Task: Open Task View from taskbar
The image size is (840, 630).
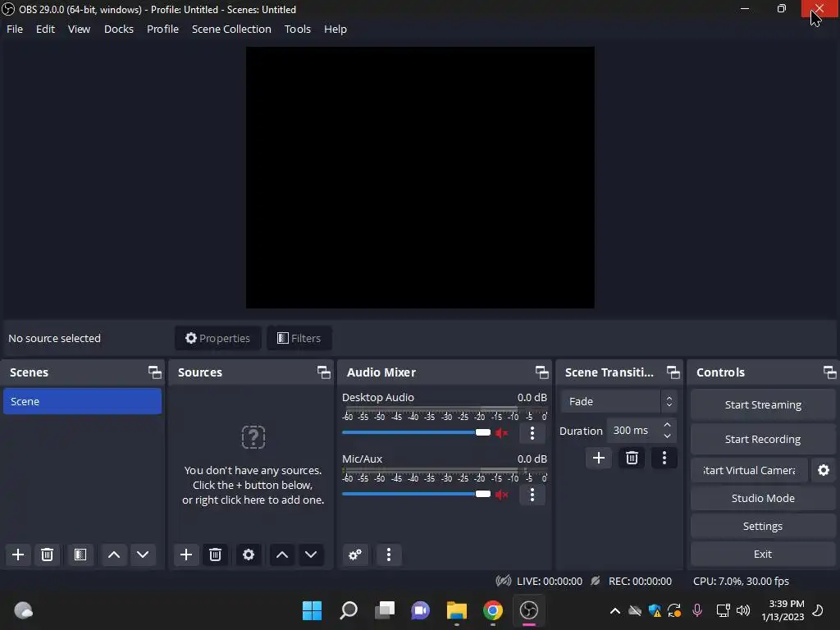Action: [x=385, y=610]
